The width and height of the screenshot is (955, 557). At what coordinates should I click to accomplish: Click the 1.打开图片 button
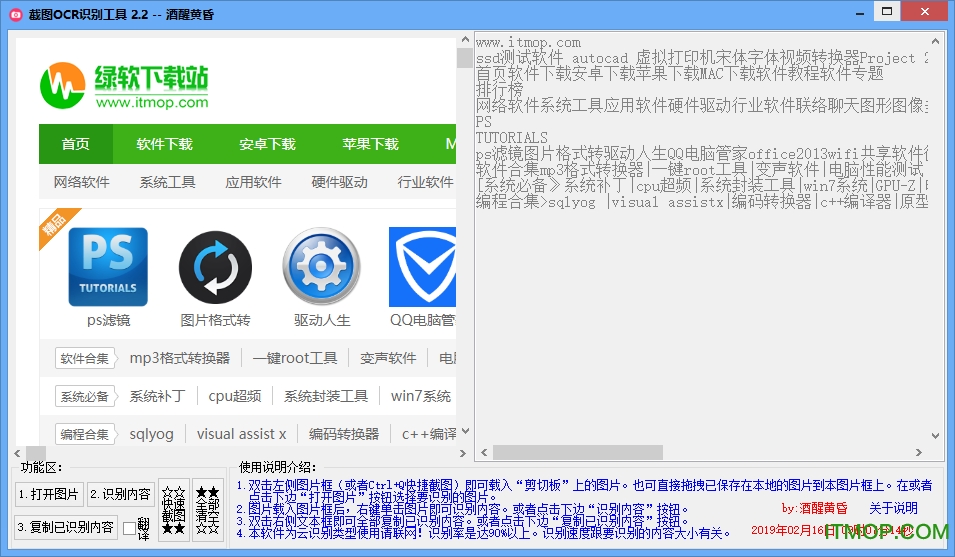pyautogui.click(x=49, y=494)
